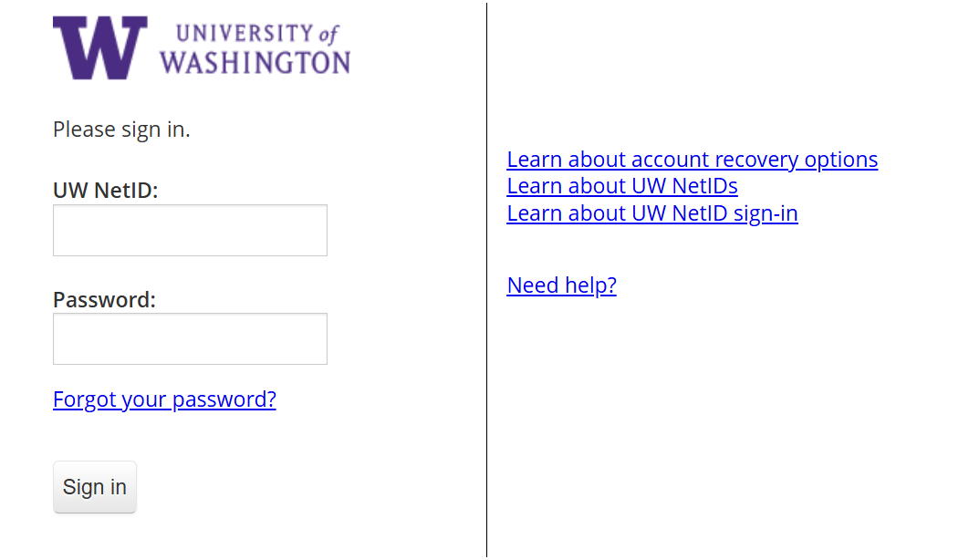Screen dimensions: 969x560
Task: Follow the account recovery options hyperlink
Action: (x=692, y=160)
